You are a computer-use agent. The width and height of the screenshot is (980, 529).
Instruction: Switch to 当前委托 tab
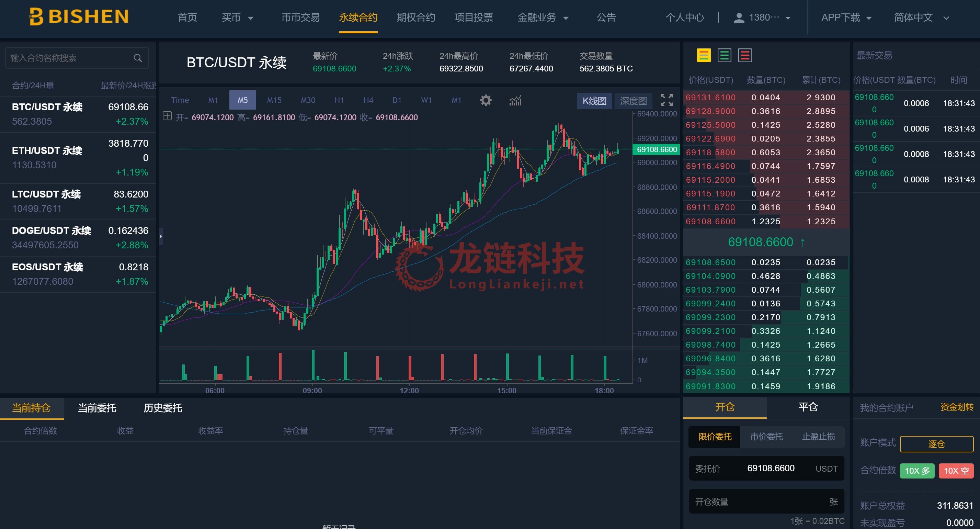click(x=97, y=408)
